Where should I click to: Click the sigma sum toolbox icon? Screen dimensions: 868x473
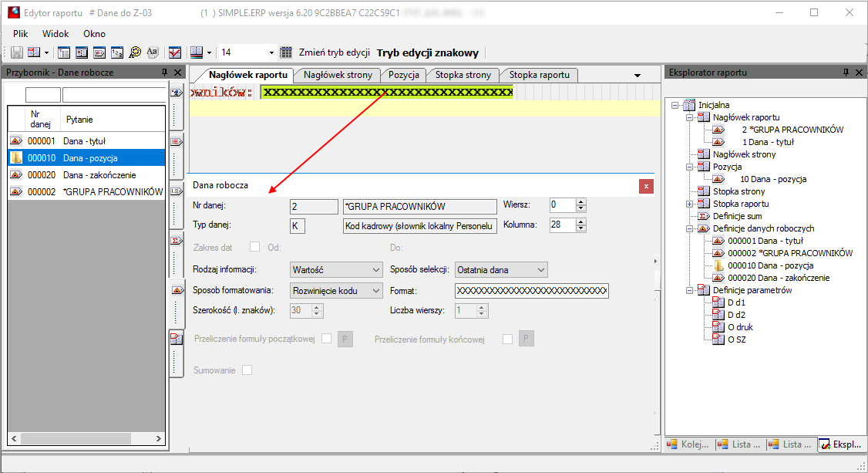(x=177, y=241)
